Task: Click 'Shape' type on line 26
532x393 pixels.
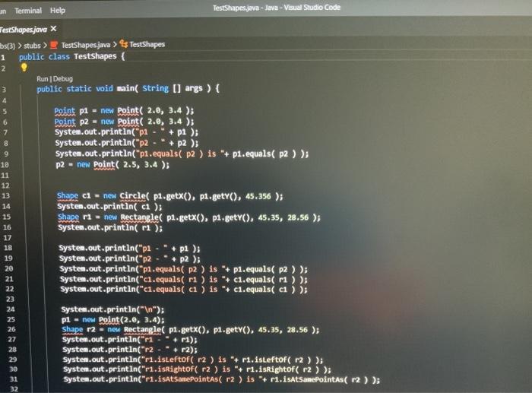Action: pyautogui.click(x=72, y=329)
